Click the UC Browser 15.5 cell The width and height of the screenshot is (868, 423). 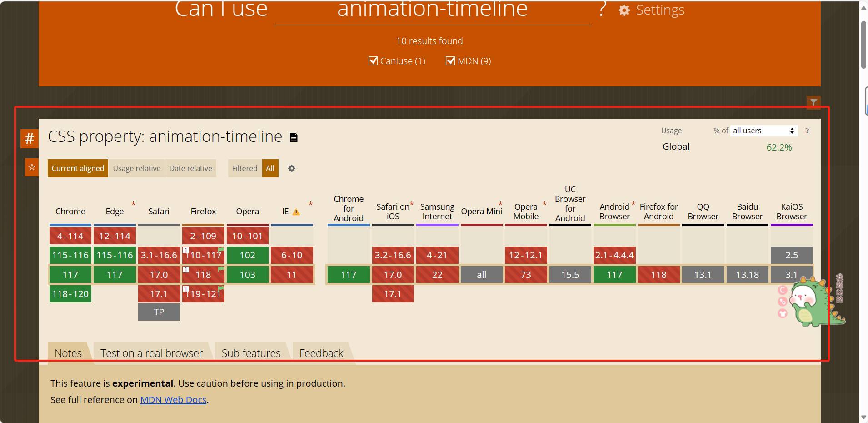click(570, 275)
